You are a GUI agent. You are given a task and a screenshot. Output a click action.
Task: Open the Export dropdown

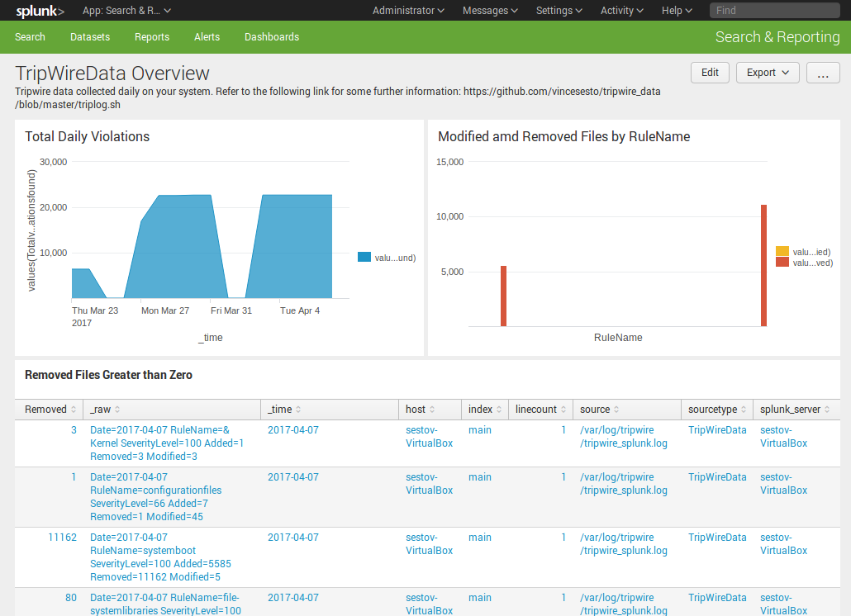click(x=767, y=73)
